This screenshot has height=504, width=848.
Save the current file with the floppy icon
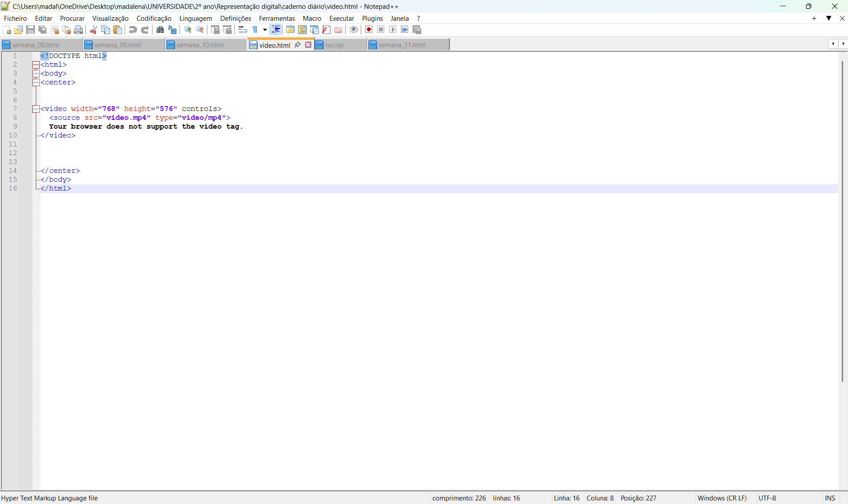[x=31, y=30]
